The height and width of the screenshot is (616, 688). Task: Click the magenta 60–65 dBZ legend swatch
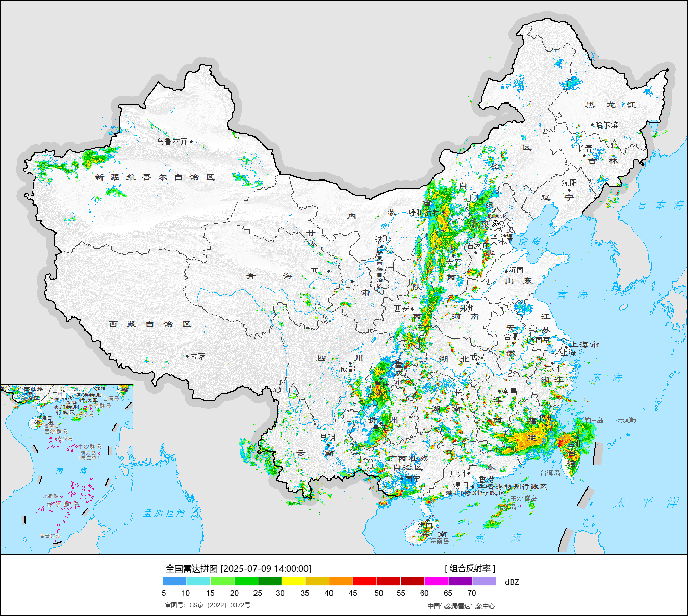pyautogui.click(x=436, y=581)
